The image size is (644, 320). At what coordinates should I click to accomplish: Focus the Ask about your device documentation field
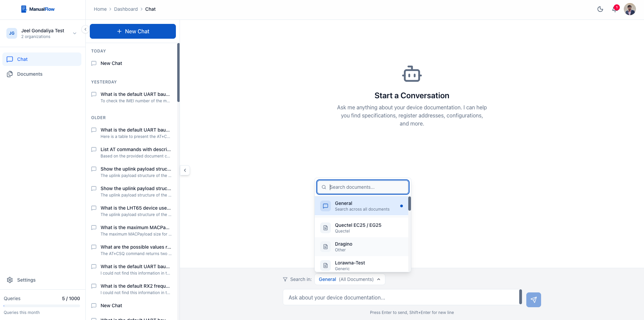(400, 297)
